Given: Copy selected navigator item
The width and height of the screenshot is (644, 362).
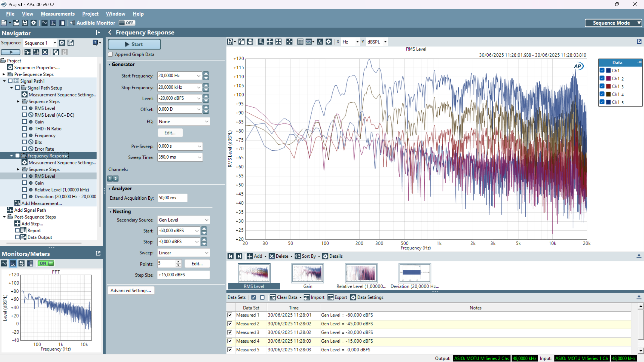Looking at the screenshot, I should (x=56, y=52).
